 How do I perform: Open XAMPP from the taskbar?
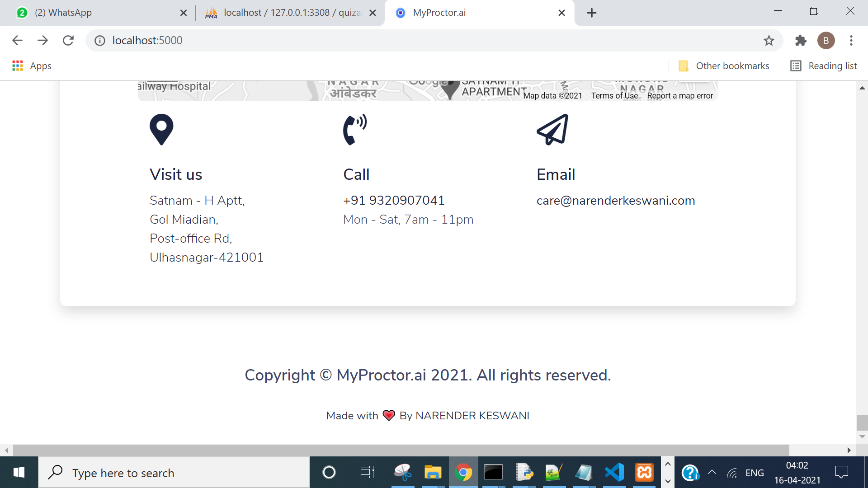pyautogui.click(x=644, y=473)
